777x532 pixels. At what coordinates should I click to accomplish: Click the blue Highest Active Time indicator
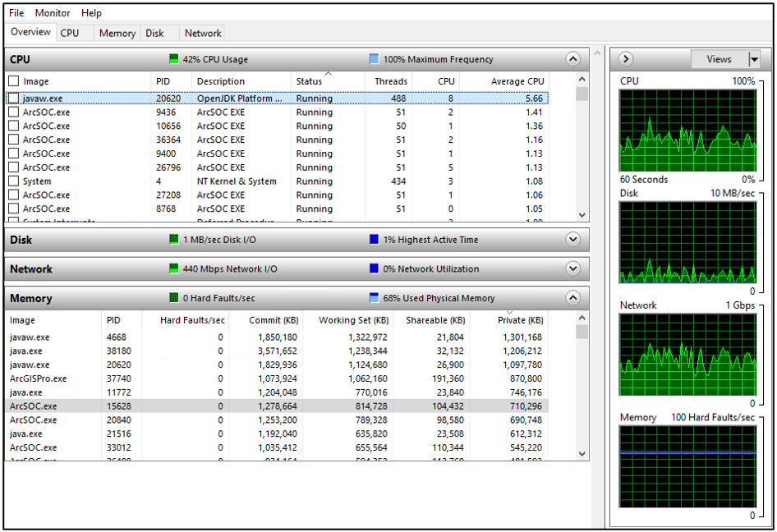click(372, 239)
